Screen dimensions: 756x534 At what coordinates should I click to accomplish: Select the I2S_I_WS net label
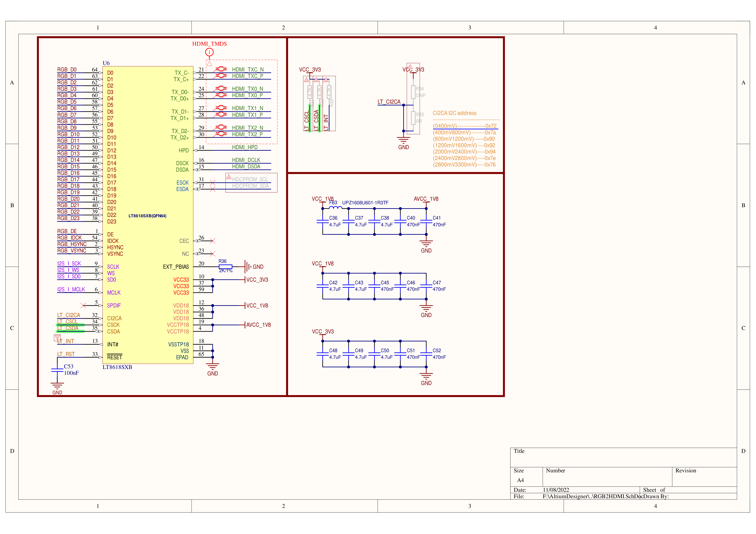tap(68, 270)
